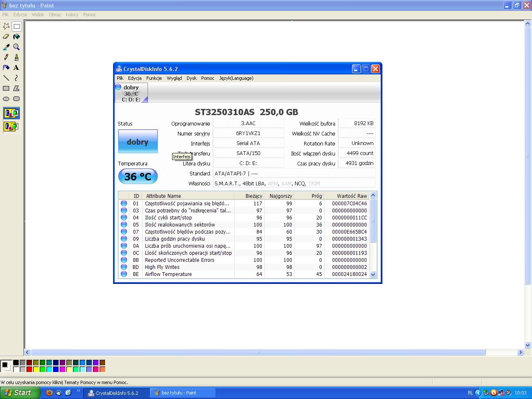Click the Firefox quick launch icon
This screenshot has height=399, width=532.
tap(49, 392)
